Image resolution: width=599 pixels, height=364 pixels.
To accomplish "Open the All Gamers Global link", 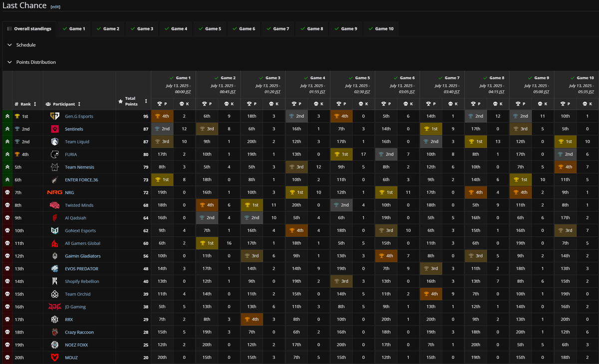I will pyautogui.click(x=82, y=243).
